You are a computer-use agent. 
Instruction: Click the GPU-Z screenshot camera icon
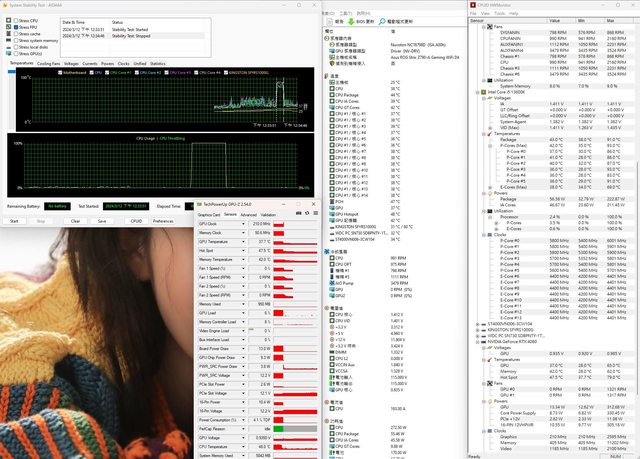click(x=296, y=214)
